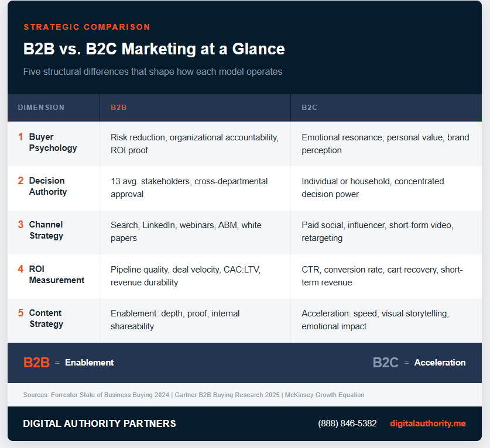Screen dimensions: 490x448
Task: Click the number 5 marker beside Content Strategy
Action: point(20,313)
